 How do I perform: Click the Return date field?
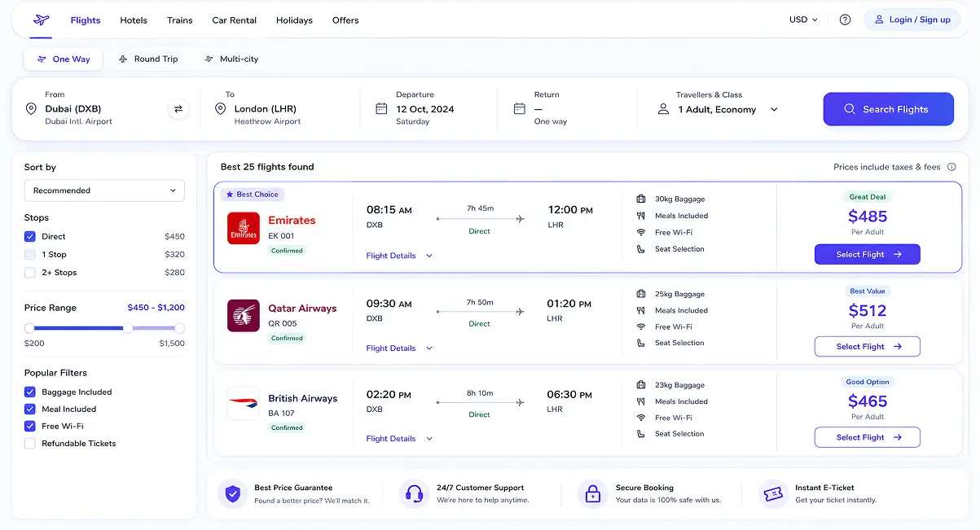(x=565, y=109)
